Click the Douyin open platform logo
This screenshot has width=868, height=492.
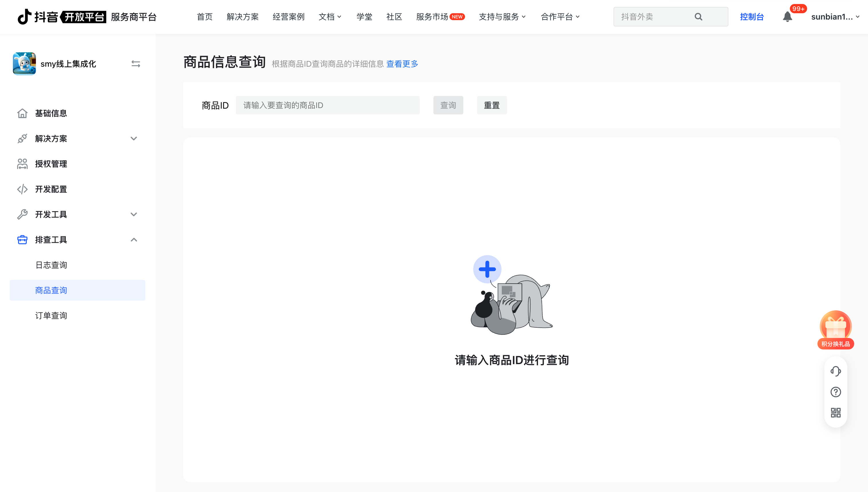(62, 17)
